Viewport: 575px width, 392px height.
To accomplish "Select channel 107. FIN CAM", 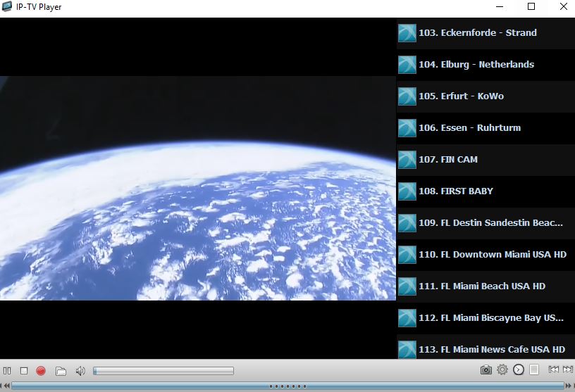I will click(486, 160).
